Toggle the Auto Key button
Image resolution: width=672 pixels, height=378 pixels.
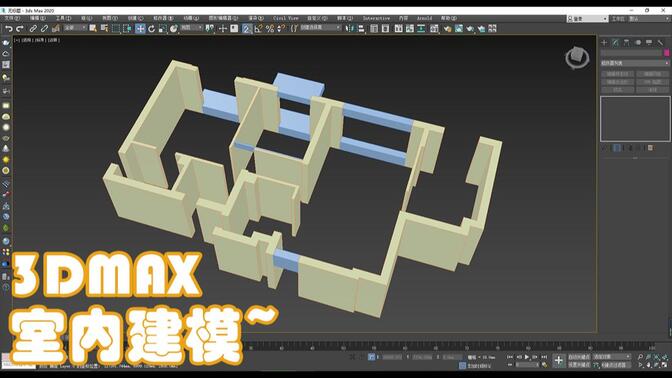click(x=579, y=357)
